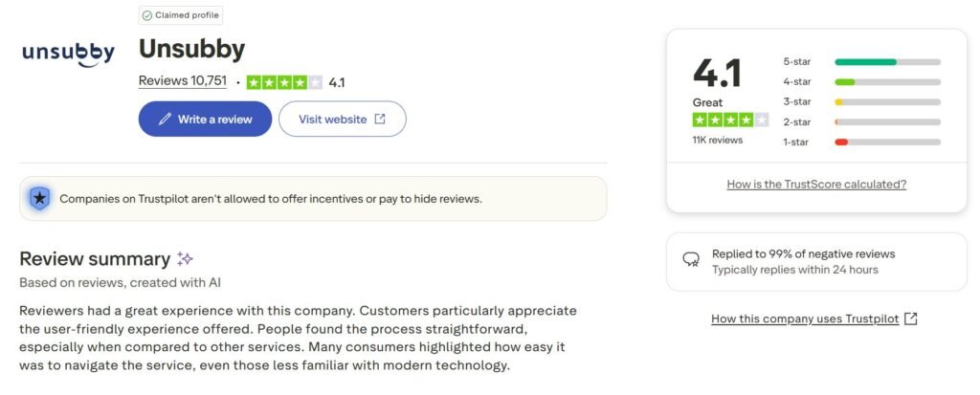Open How this company uses Trustpilot link
980x395 pixels.
804,318
